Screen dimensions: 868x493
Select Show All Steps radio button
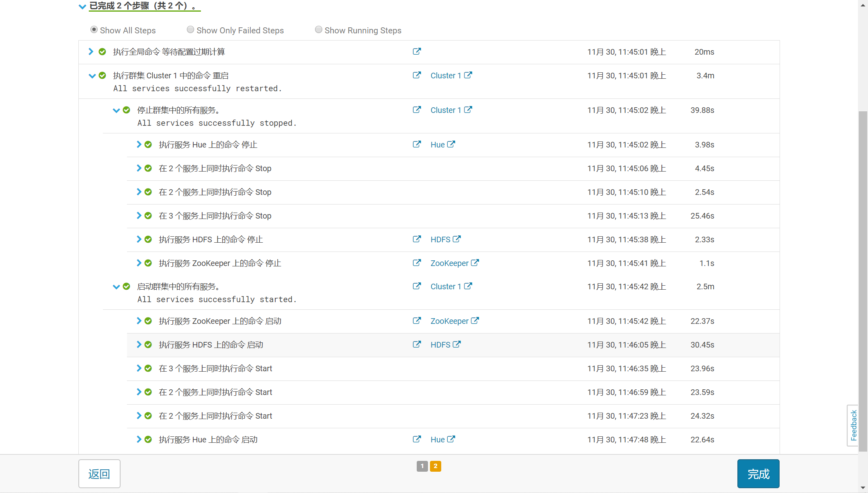pos(94,30)
